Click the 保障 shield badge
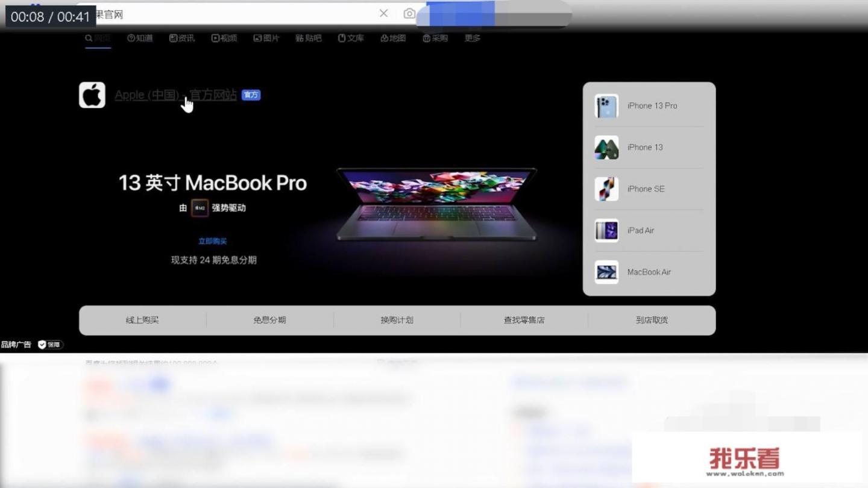Screen dimensions: 868x488 50,345
